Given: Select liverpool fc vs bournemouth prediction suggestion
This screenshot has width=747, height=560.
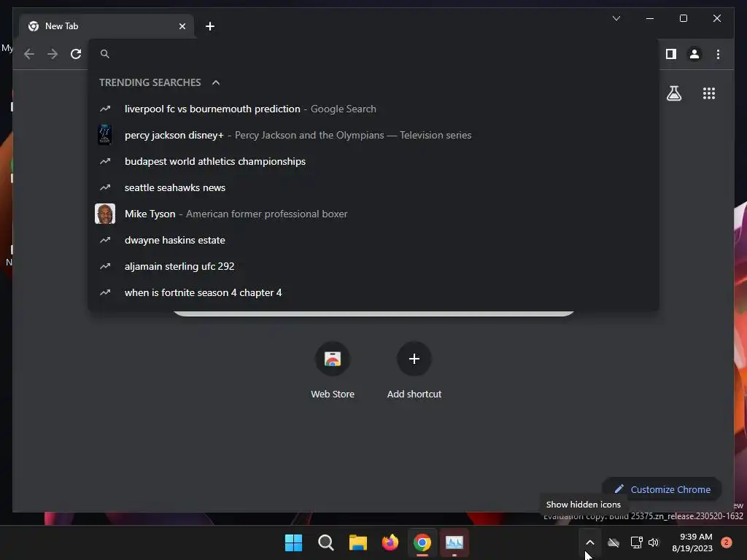Looking at the screenshot, I should 373,109.
